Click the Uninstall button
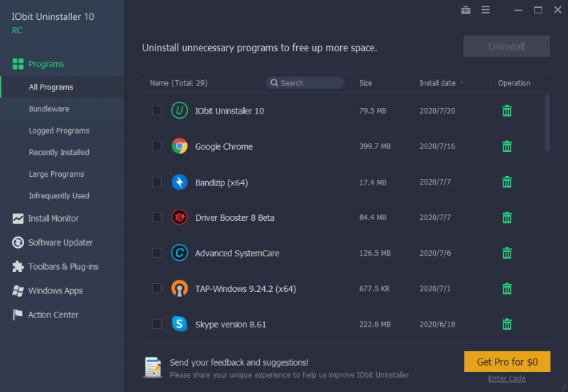The height and width of the screenshot is (392, 568). [506, 46]
